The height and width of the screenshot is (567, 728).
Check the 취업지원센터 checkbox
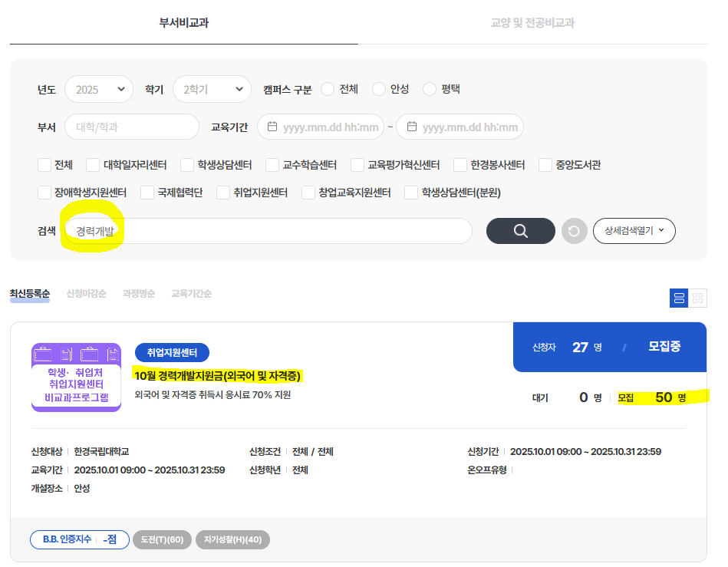pyautogui.click(x=223, y=193)
